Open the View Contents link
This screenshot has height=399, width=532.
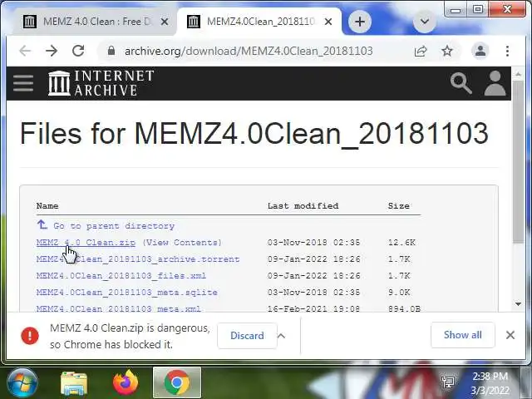pyautogui.click(x=182, y=243)
